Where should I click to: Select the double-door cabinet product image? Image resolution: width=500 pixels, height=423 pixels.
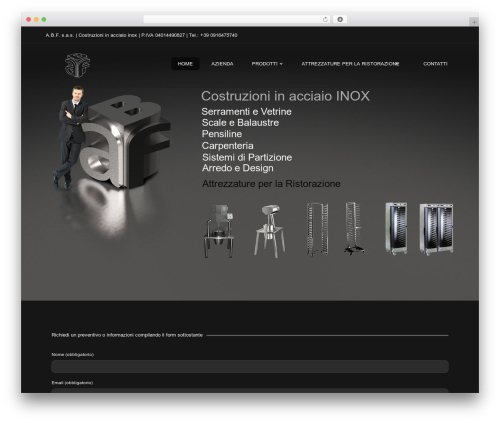pos(437,229)
